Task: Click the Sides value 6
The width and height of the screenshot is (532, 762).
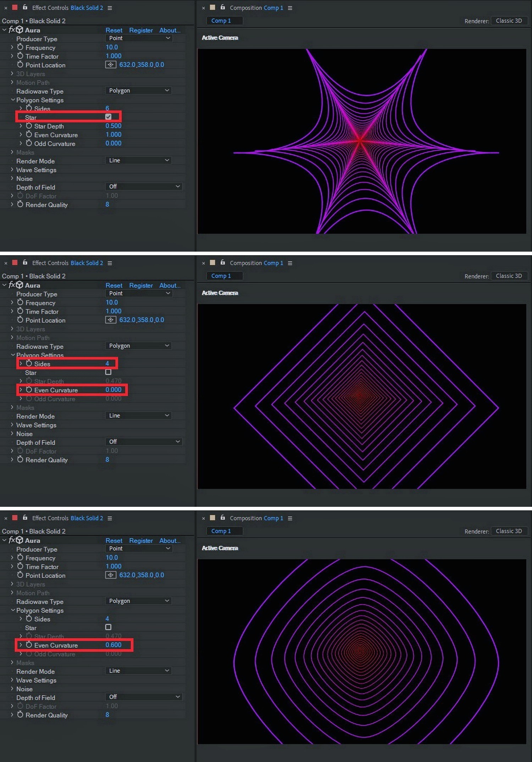Action: pyautogui.click(x=107, y=108)
